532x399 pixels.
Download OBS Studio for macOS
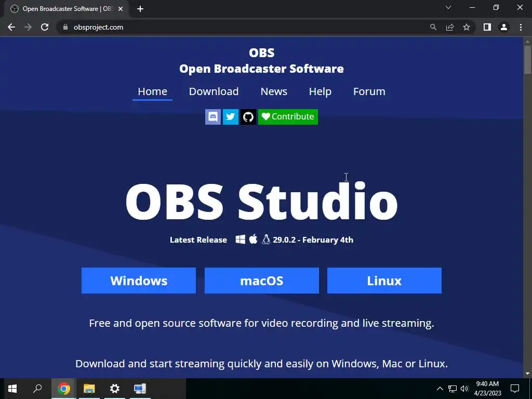[262, 281]
